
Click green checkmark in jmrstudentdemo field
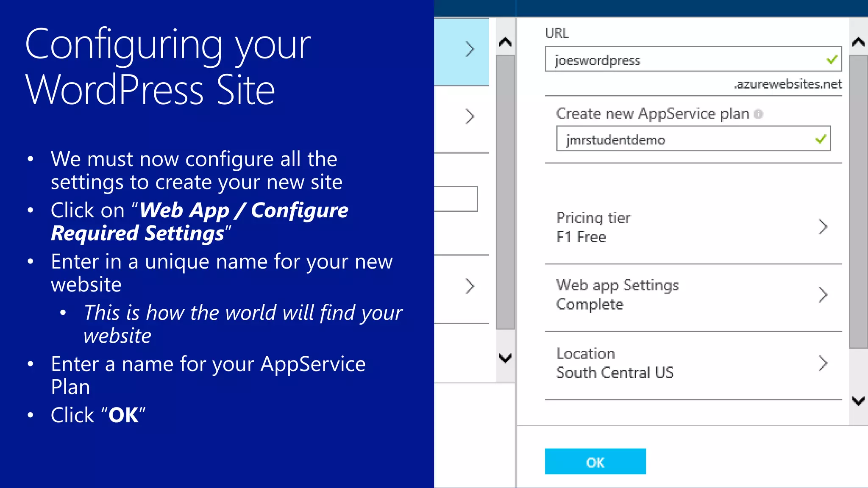pyautogui.click(x=821, y=139)
